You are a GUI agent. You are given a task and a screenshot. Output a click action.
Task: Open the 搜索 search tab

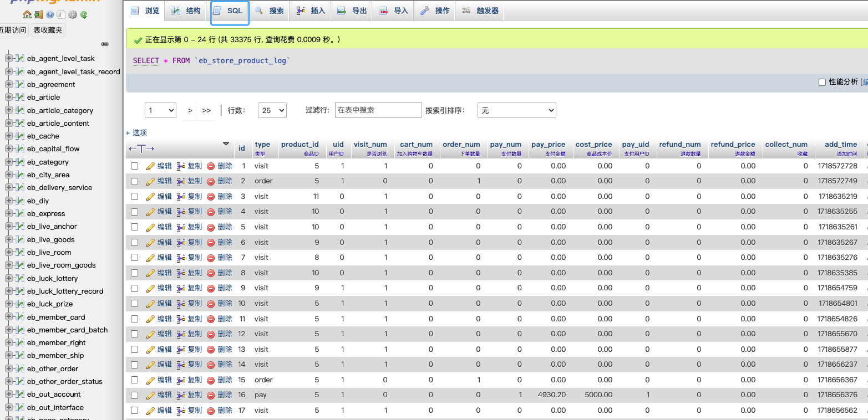270,11
